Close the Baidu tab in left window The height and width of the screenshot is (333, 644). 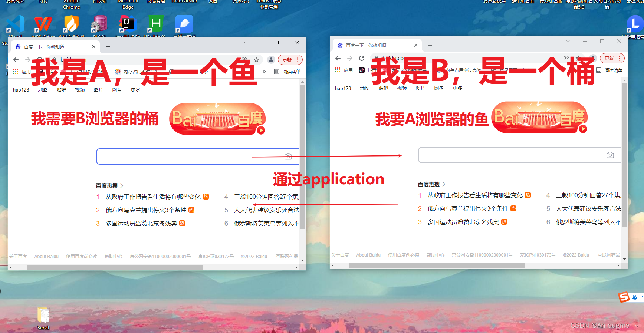[94, 47]
